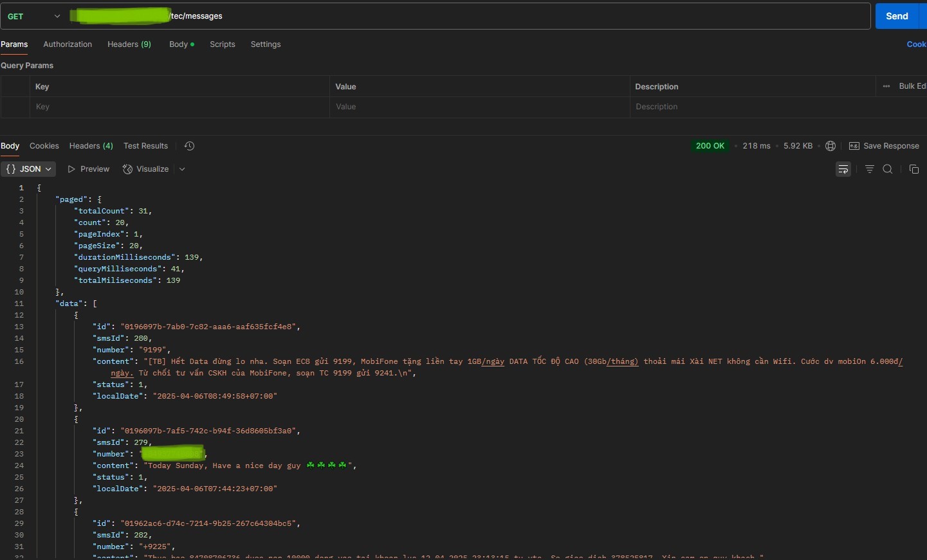The image size is (927, 560).
Task: Open the request Headers (9) tab
Action: [x=129, y=44]
